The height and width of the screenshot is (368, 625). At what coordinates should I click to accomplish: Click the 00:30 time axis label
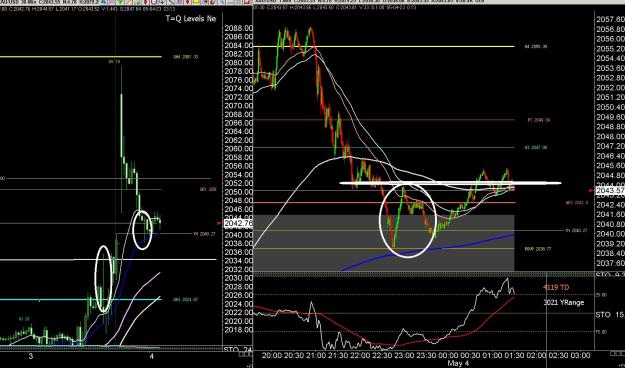coord(469,355)
